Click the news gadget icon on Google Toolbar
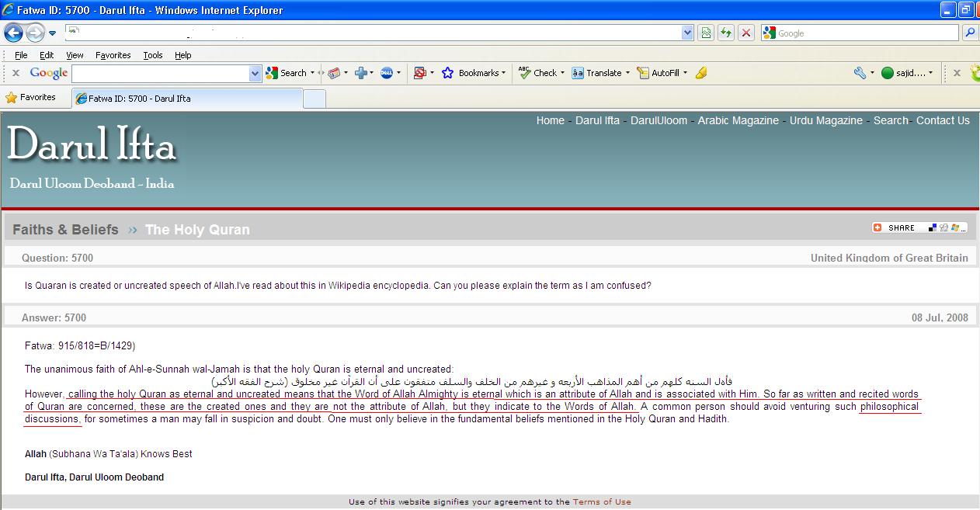Image resolution: width=980 pixels, height=510 pixels. [334, 73]
